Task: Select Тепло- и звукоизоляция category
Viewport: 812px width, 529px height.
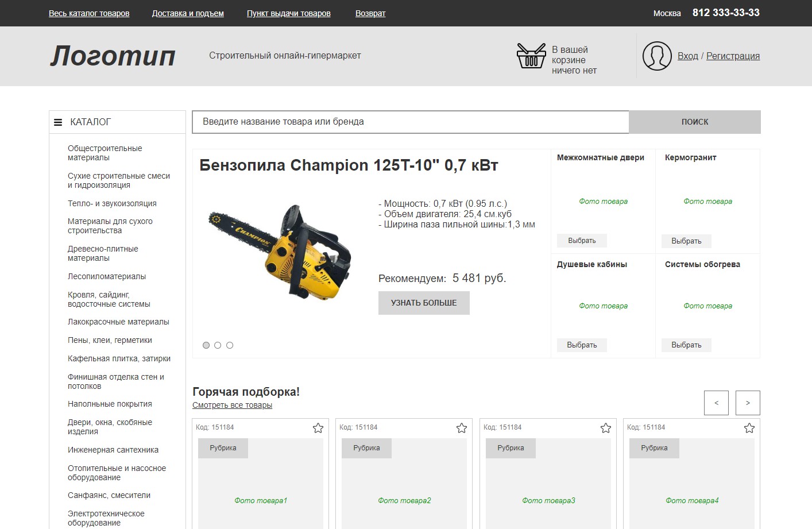Action: click(x=112, y=203)
